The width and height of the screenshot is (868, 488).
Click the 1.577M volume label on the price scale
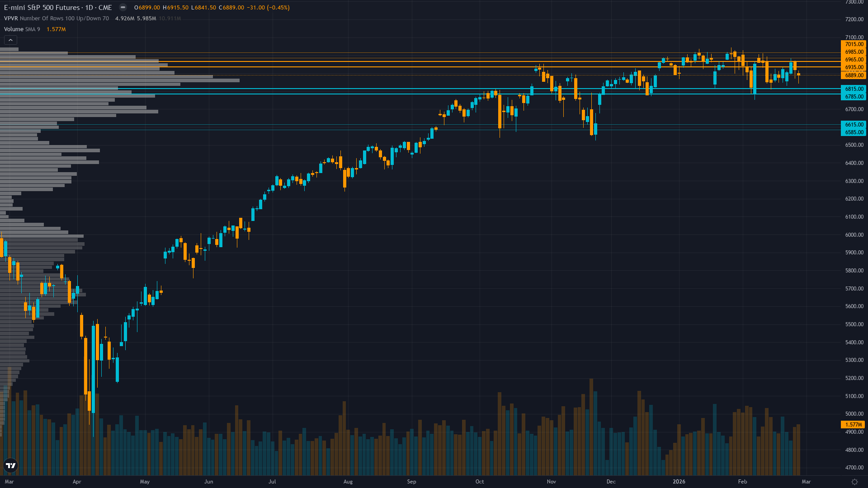pyautogui.click(x=852, y=425)
